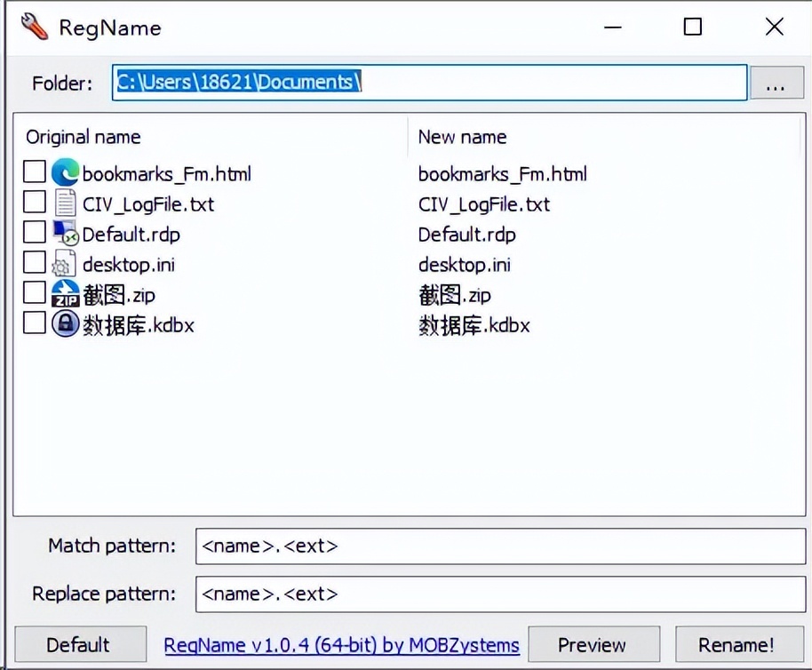Click the Edge icon beside bookmarks_Fm.html
812x670 pixels.
65,172
